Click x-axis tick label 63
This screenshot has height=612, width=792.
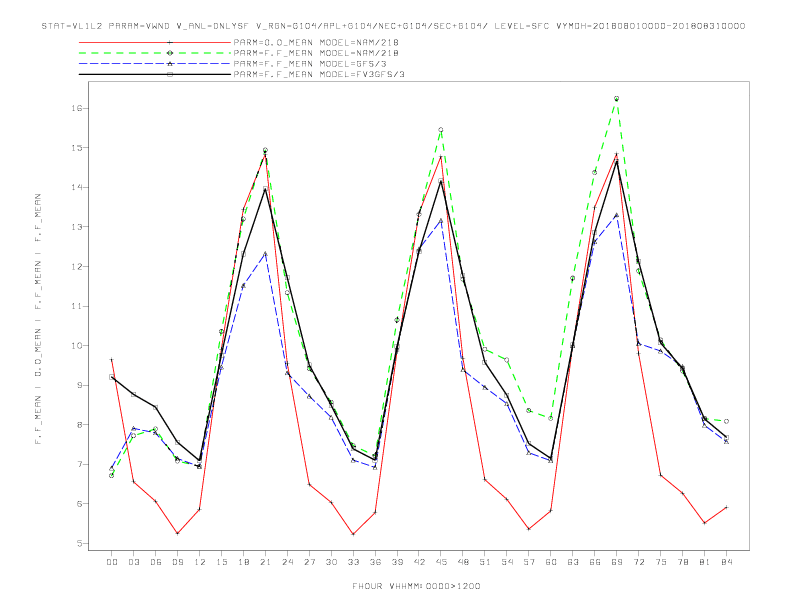pos(572,562)
